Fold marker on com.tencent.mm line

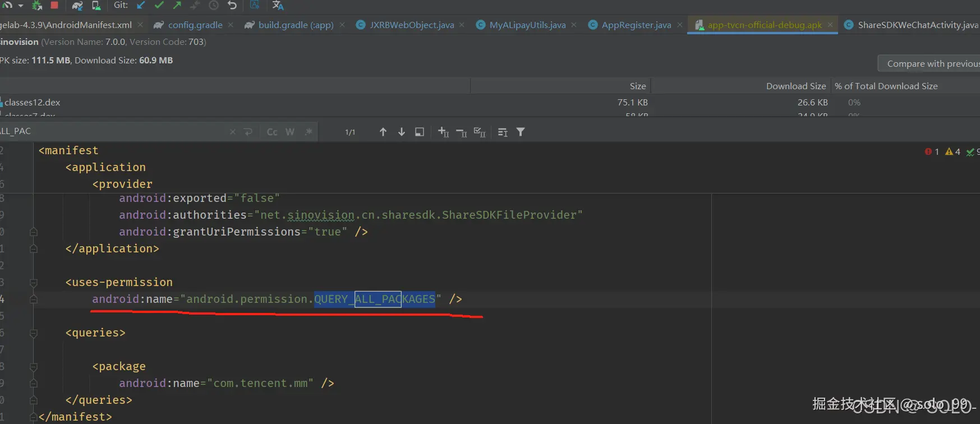pyautogui.click(x=34, y=384)
